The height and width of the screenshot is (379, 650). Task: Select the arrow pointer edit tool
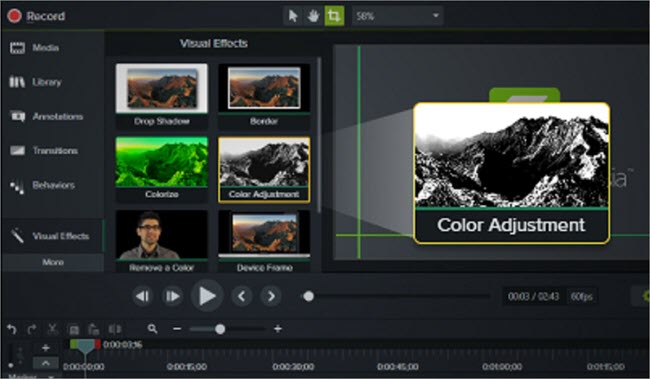(x=293, y=16)
